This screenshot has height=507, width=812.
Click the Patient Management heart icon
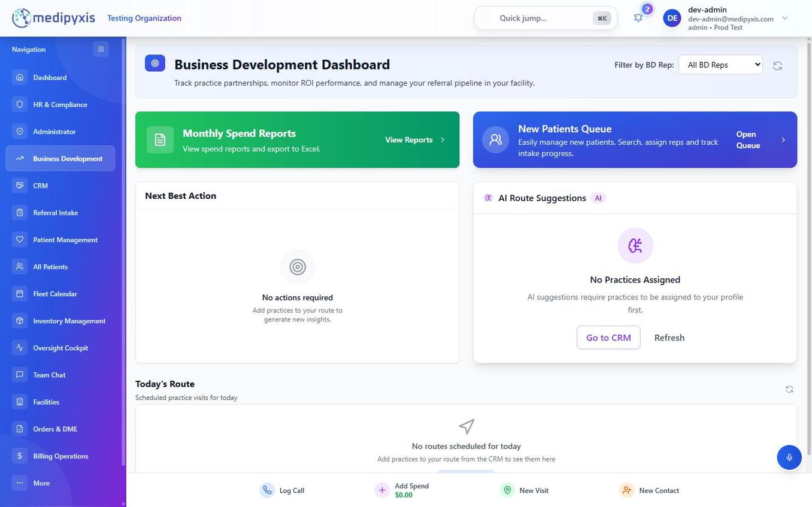click(20, 239)
